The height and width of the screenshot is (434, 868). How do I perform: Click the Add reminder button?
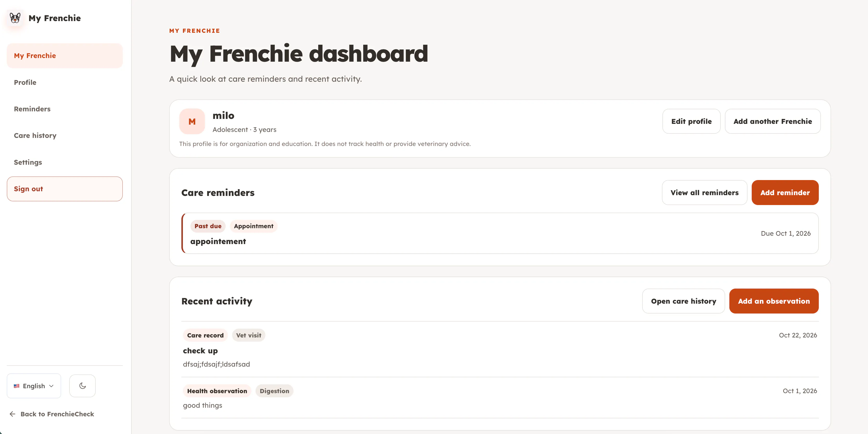785,193
